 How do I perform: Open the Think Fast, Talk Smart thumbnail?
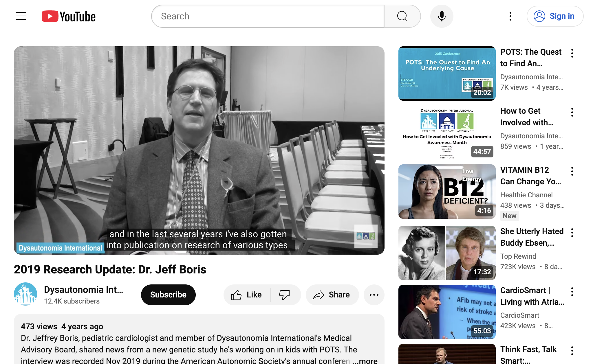(447, 354)
